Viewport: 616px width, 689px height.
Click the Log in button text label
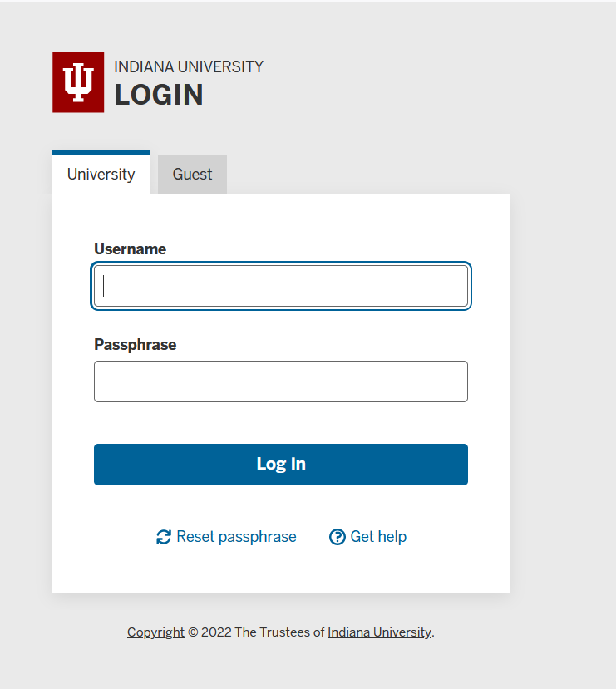coord(280,464)
